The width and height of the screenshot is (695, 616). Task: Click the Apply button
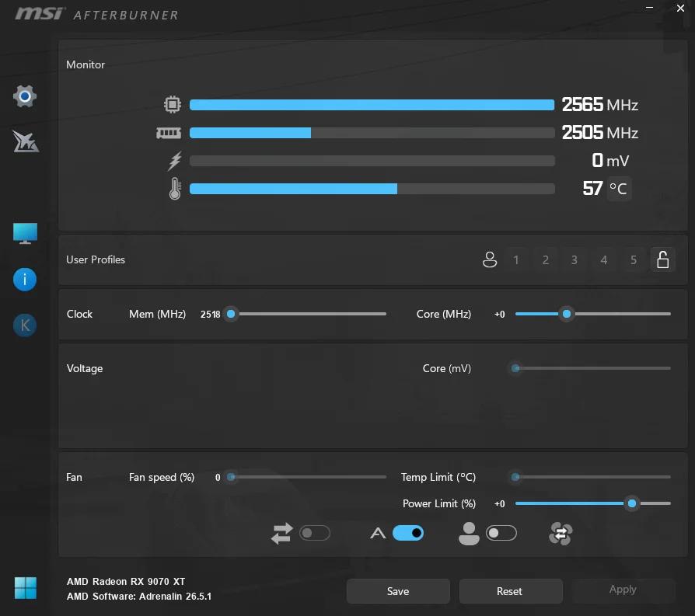(623, 590)
